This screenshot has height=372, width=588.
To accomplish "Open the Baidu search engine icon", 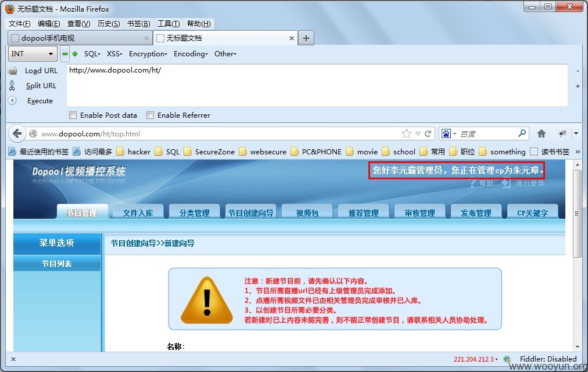I will pos(446,133).
